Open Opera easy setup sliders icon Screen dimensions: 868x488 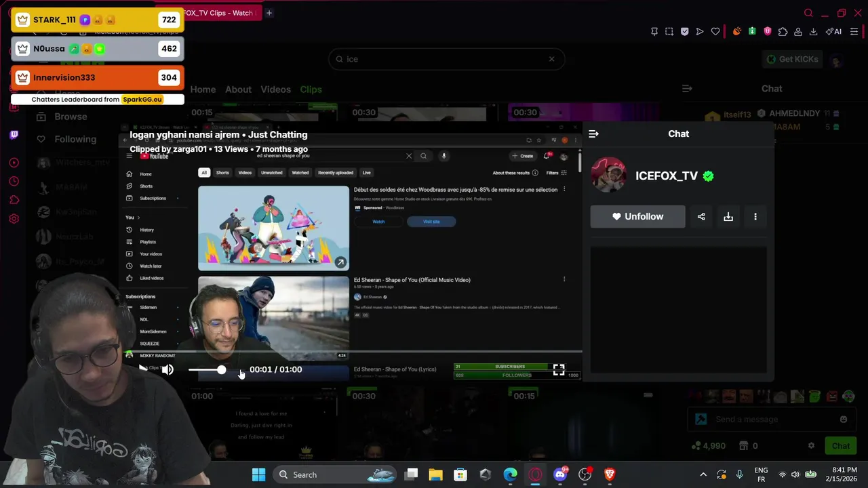[x=854, y=32]
